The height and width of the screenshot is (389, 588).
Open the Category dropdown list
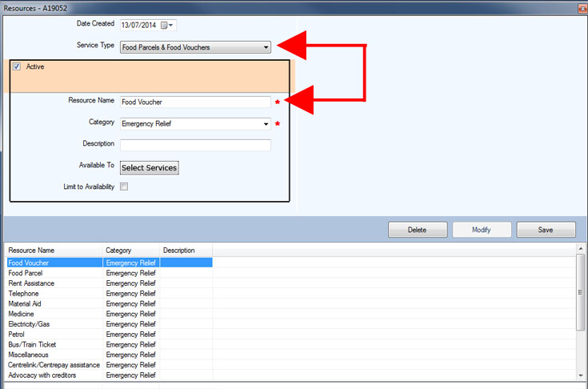click(266, 124)
